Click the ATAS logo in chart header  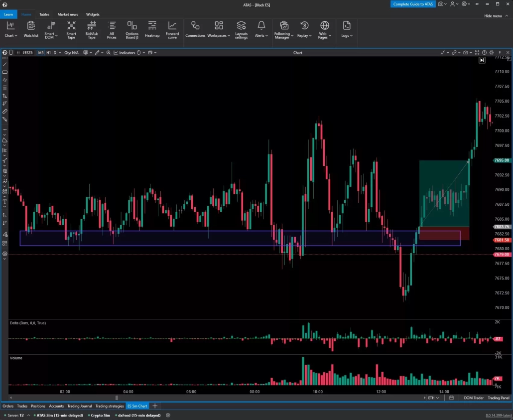pyautogui.click(x=4, y=53)
